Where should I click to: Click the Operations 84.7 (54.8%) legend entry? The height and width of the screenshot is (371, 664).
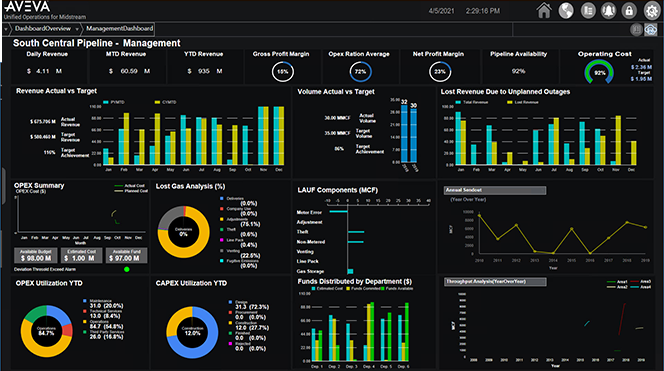[x=103, y=324]
